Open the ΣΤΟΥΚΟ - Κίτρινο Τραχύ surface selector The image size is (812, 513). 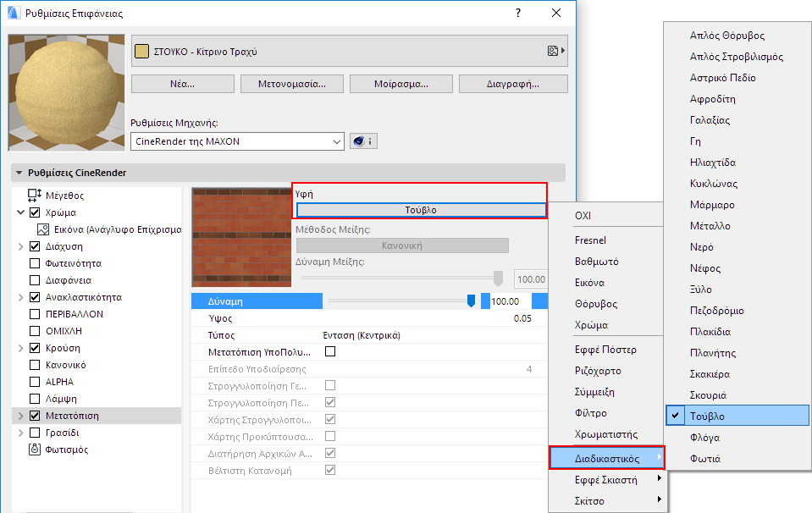[350, 51]
